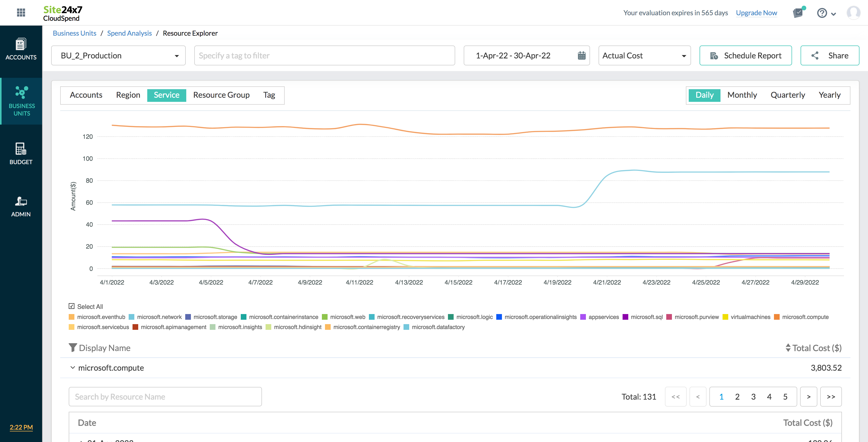
Task: Click the Upgrade Now link
Action: pyautogui.click(x=756, y=13)
